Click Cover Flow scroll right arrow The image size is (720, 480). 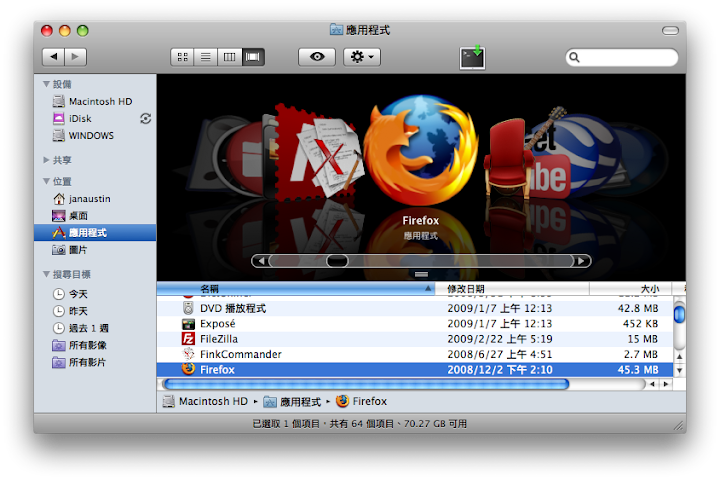581,261
